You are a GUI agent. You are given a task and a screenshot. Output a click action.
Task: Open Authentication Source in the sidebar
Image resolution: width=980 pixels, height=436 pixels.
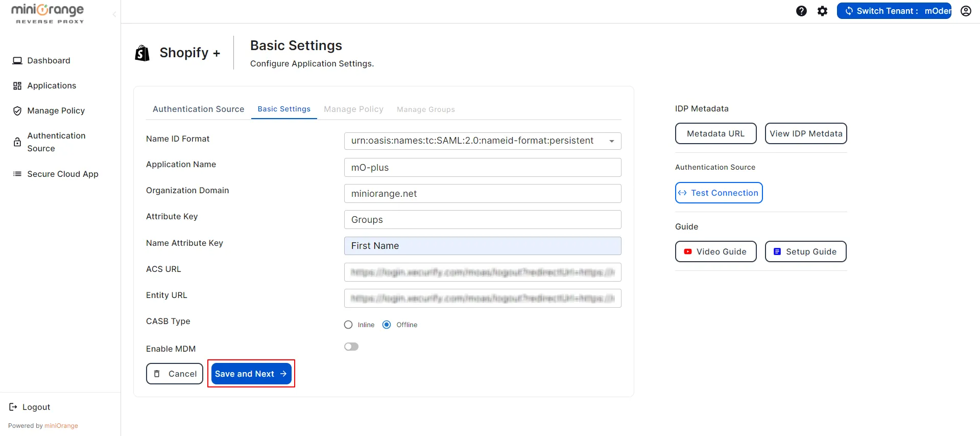point(56,142)
